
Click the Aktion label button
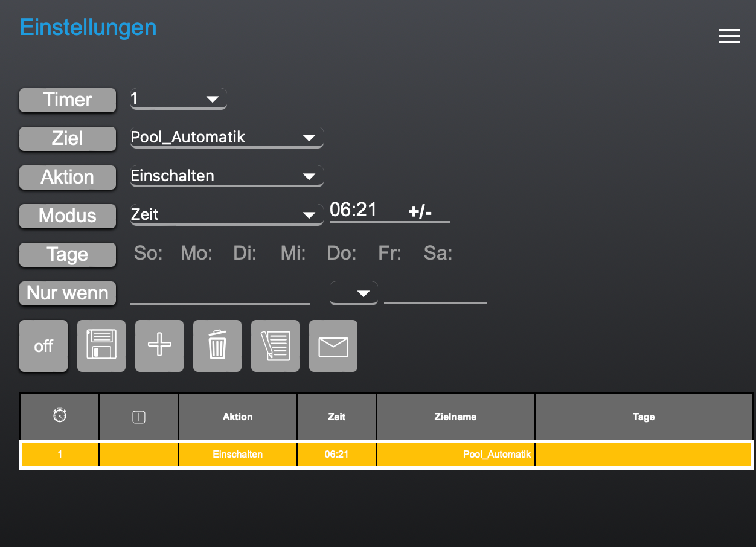[x=68, y=177]
